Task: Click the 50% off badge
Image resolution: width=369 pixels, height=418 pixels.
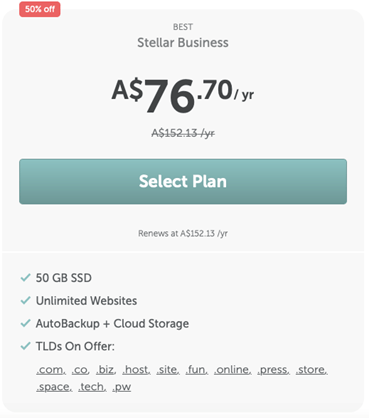Action: (40, 9)
